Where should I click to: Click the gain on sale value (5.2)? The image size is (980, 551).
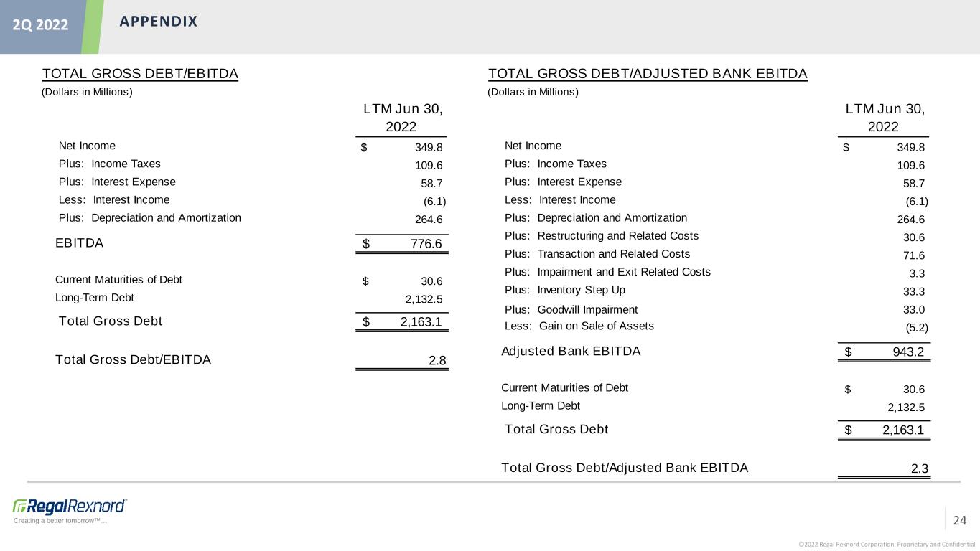[916, 327]
